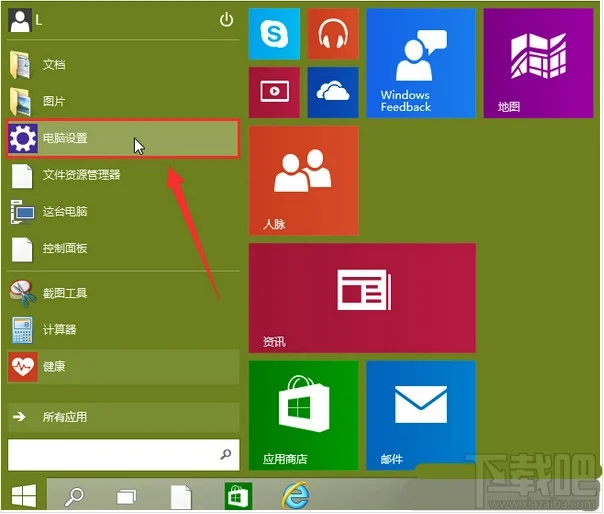
Task: Open the 资讯 news tile
Action: 362,298
